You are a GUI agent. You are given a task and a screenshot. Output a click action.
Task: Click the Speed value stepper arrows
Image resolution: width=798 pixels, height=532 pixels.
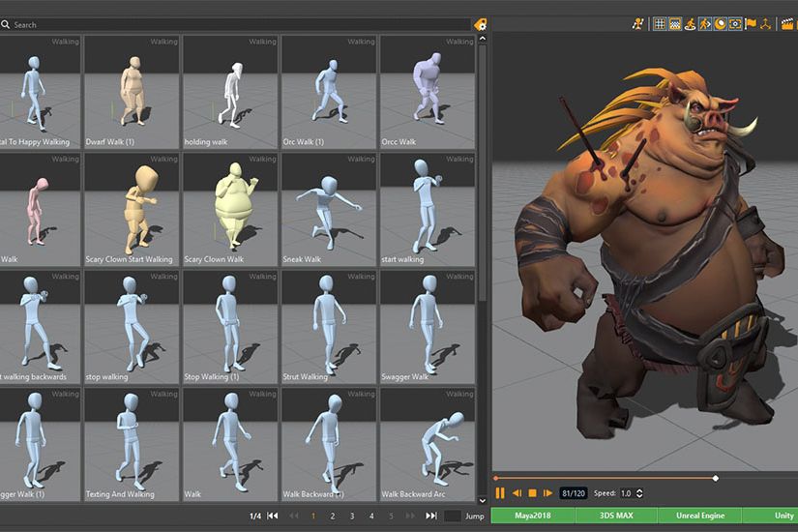coord(638,493)
